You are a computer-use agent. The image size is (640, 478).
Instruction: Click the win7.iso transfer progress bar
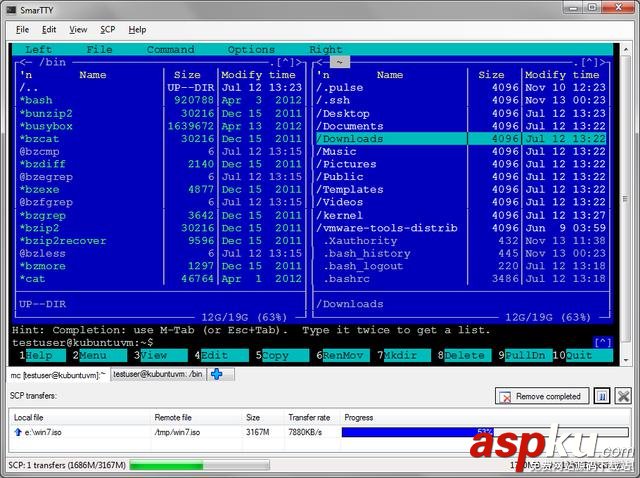pos(485,432)
